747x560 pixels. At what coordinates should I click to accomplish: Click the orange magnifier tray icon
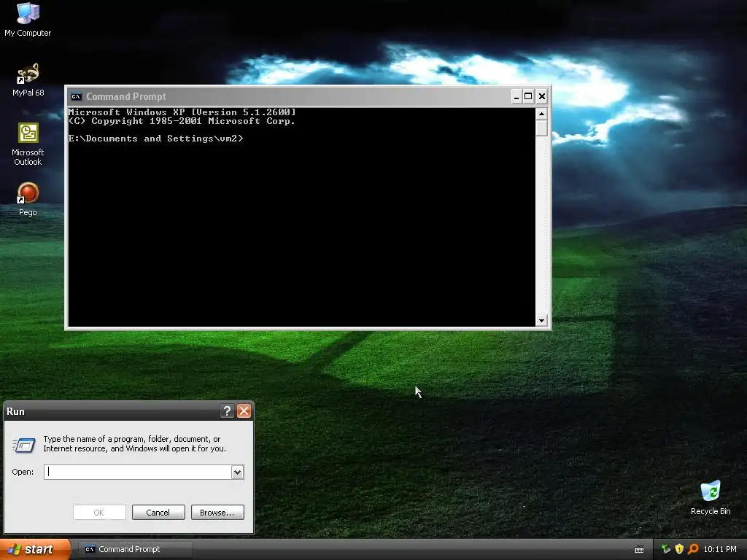(x=693, y=549)
